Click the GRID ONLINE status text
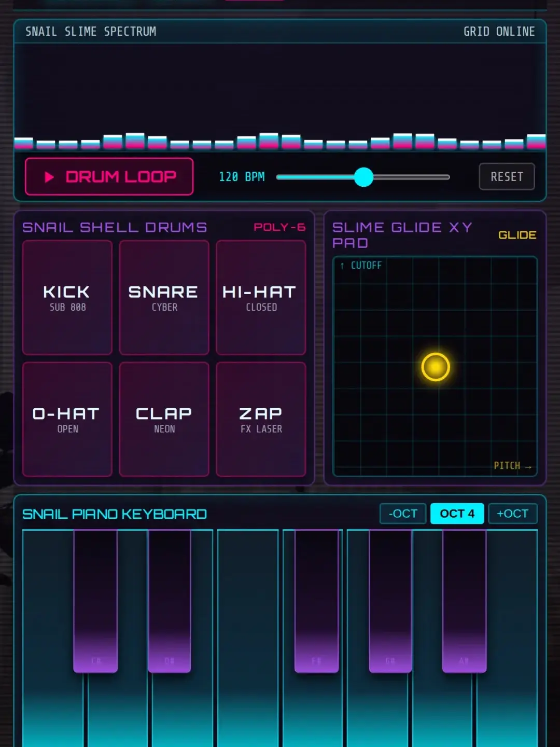The height and width of the screenshot is (747, 560). pos(499,32)
